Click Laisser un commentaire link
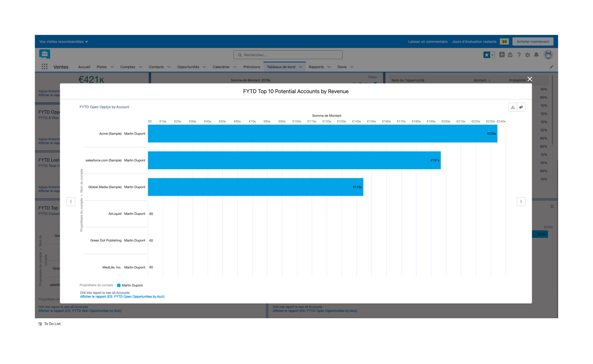593x364 pixels. pos(428,42)
